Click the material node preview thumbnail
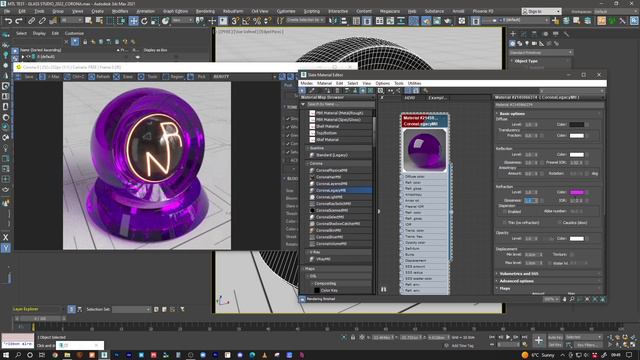Viewport: 640px width, 360px height. pos(424,149)
